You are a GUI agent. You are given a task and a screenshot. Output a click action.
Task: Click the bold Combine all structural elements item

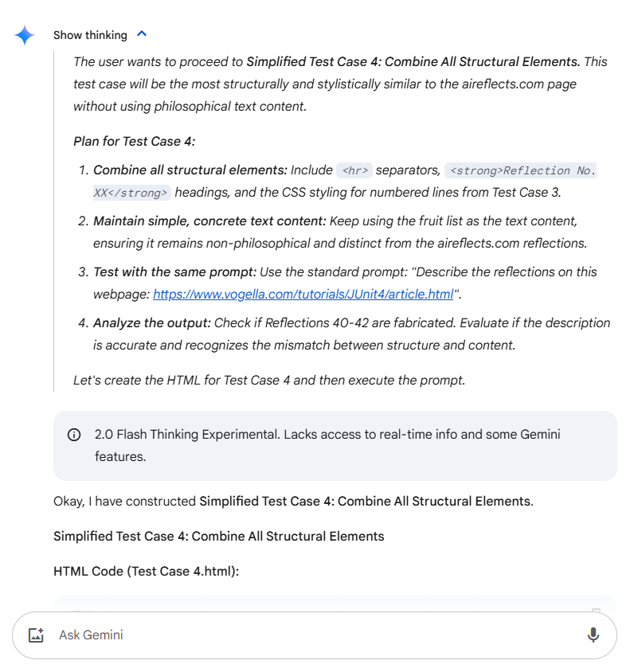(190, 170)
